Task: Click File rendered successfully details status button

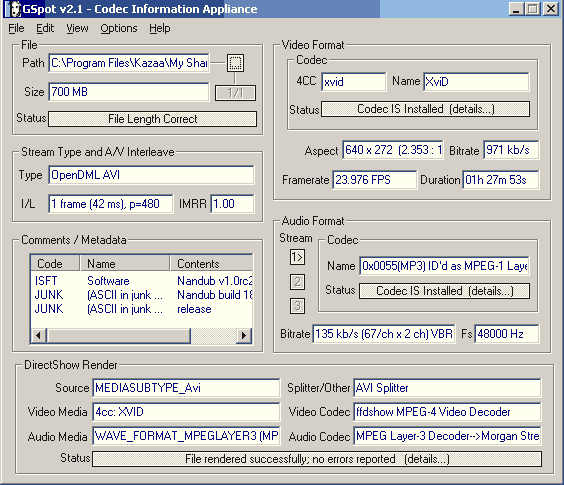Action: click(317, 459)
